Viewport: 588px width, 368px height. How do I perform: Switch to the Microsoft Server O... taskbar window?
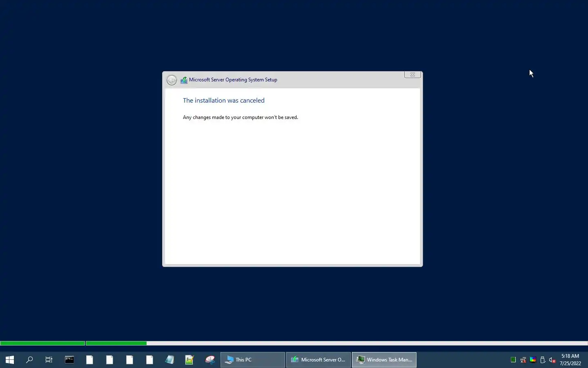point(318,360)
